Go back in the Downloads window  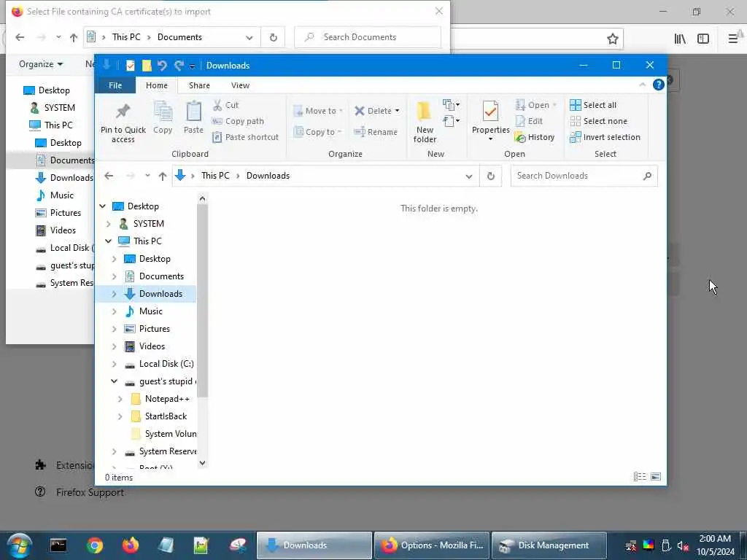pos(109,176)
